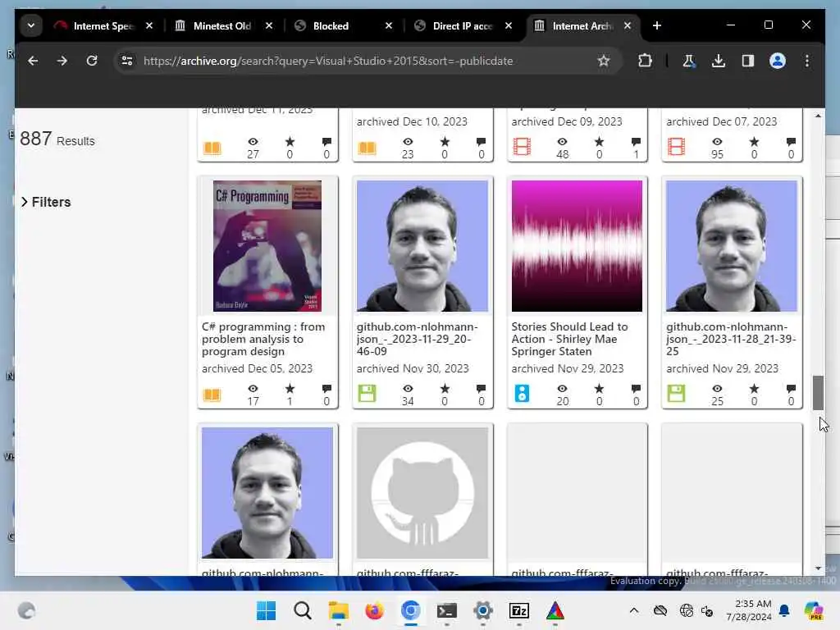
Task: Click 'archived Nov 30, 2023' text
Action: pos(413,368)
